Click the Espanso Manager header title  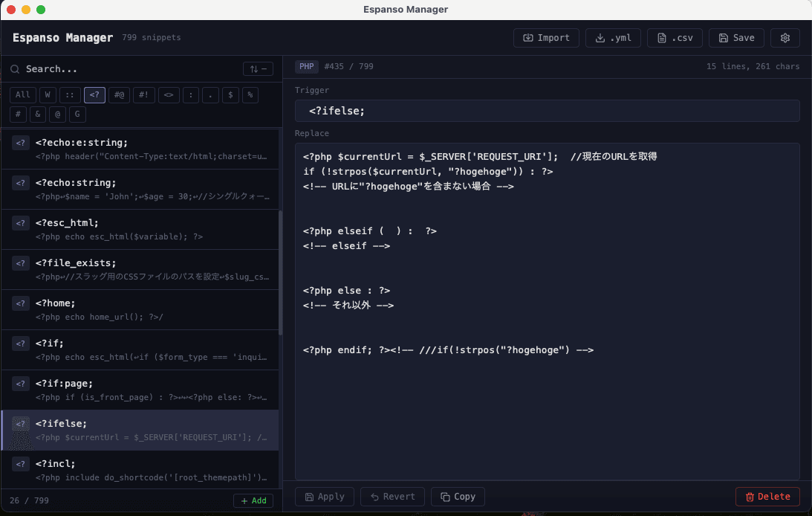click(x=62, y=37)
